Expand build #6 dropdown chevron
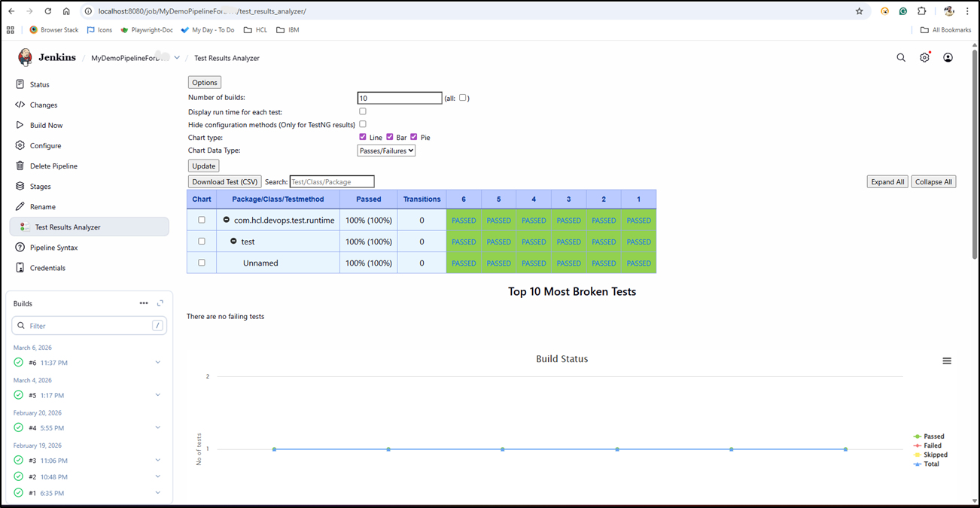Viewport: 980px width, 508px height. coord(158,363)
